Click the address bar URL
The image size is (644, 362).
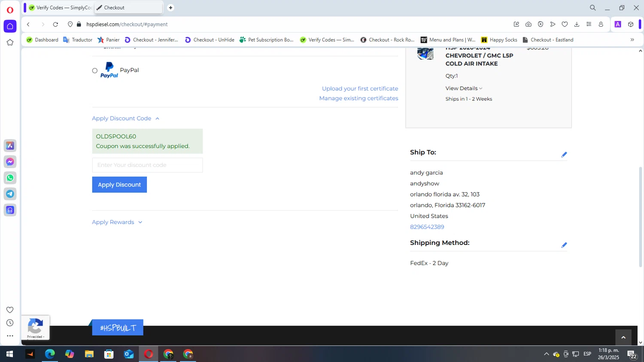coord(127,24)
